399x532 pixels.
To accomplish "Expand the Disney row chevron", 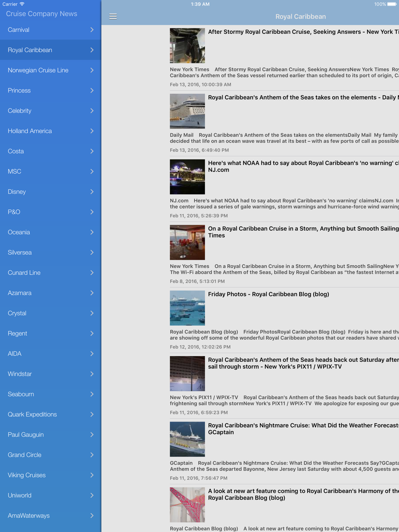I will pyautogui.click(x=92, y=192).
